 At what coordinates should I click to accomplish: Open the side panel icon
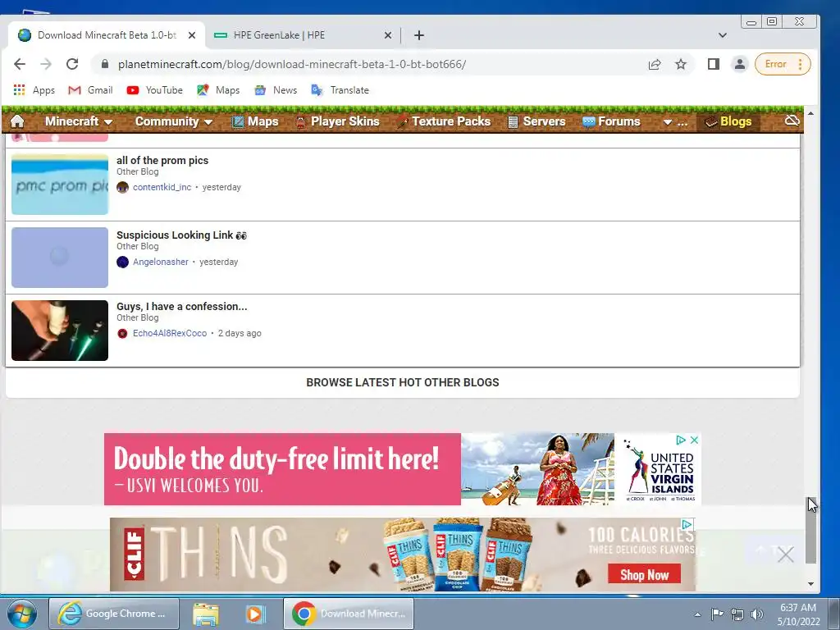(x=713, y=64)
